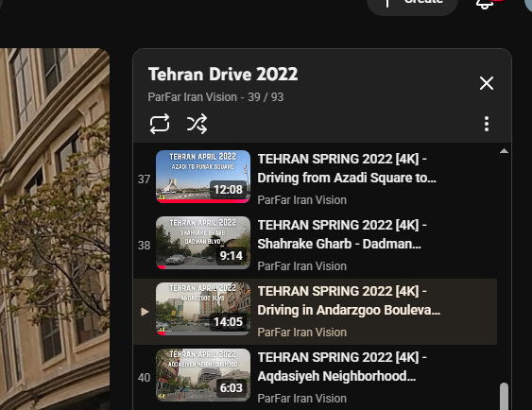Screen dimensions: 532x410
Task: Click the Create button
Action: coord(413,4)
